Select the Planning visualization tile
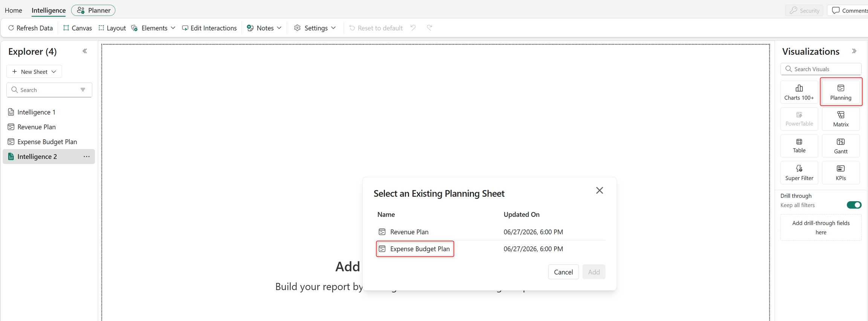This screenshot has height=321, width=868. click(841, 92)
